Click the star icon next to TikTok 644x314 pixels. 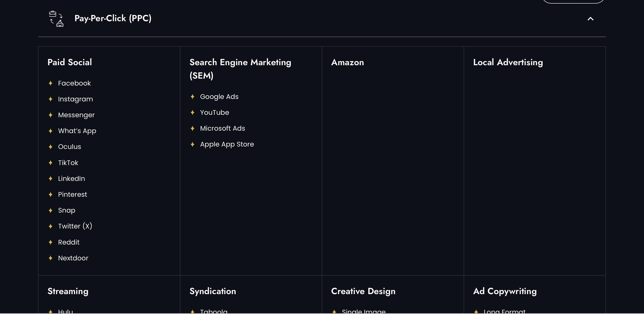(x=51, y=163)
